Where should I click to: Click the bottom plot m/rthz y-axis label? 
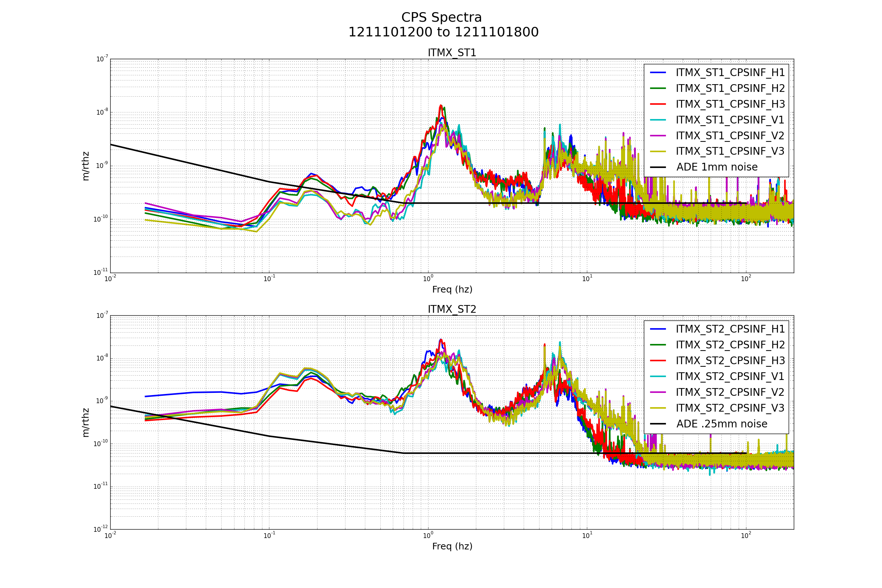coord(86,423)
